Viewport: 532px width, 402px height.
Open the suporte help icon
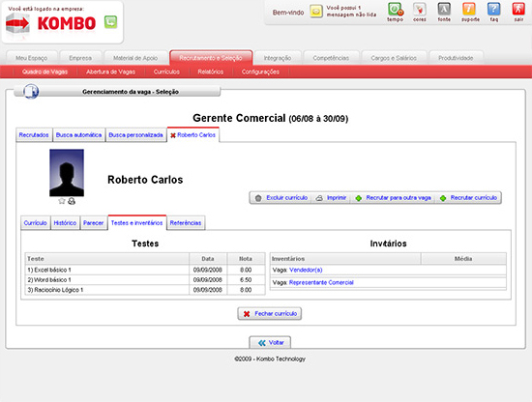(x=469, y=9)
